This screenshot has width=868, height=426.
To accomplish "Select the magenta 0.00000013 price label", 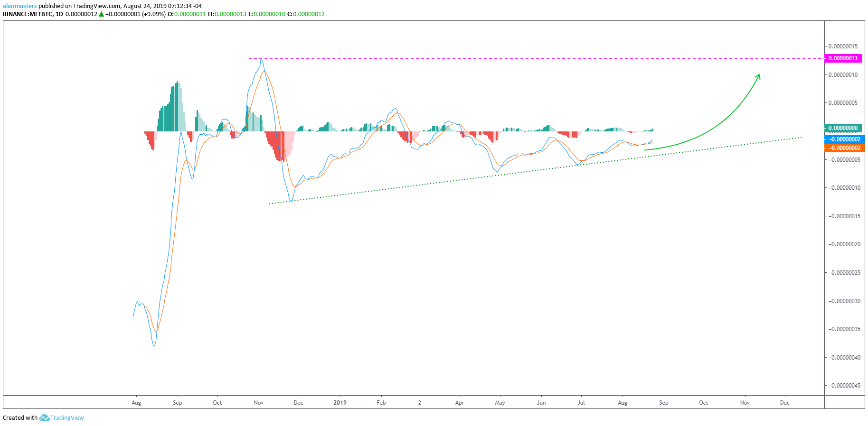I will (843, 58).
